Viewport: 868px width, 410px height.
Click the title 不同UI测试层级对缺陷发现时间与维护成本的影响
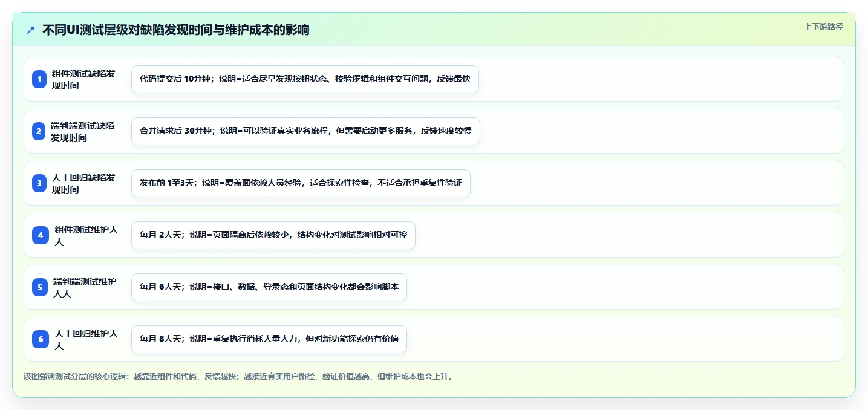click(176, 30)
